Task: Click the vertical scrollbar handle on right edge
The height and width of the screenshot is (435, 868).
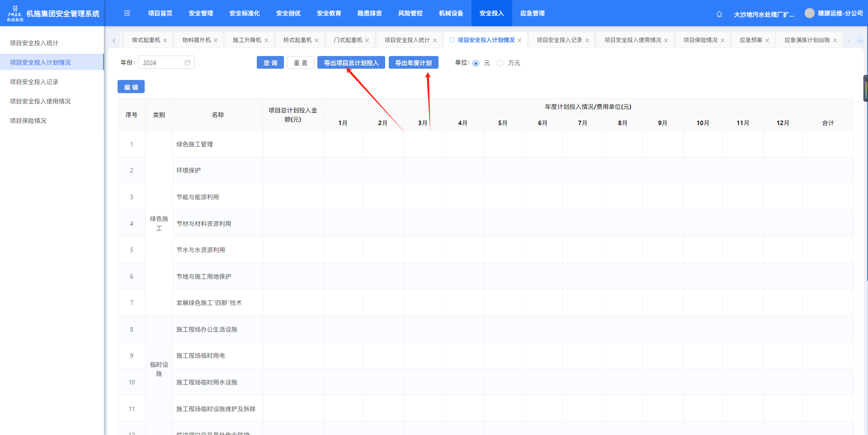Action: tap(865, 89)
